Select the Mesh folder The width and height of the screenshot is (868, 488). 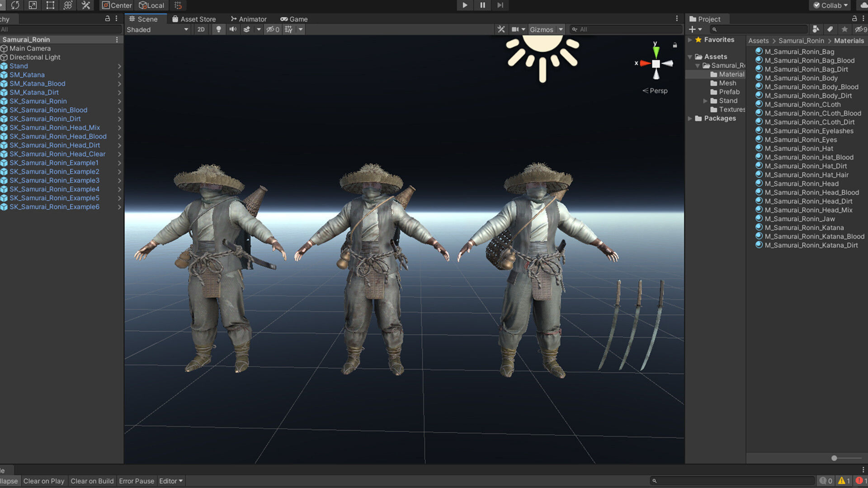point(723,83)
